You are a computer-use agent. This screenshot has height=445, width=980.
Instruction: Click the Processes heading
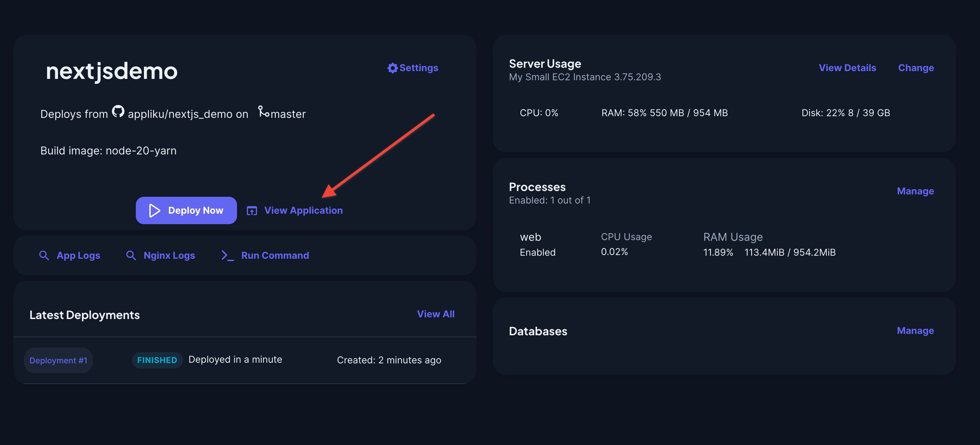pyautogui.click(x=537, y=187)
